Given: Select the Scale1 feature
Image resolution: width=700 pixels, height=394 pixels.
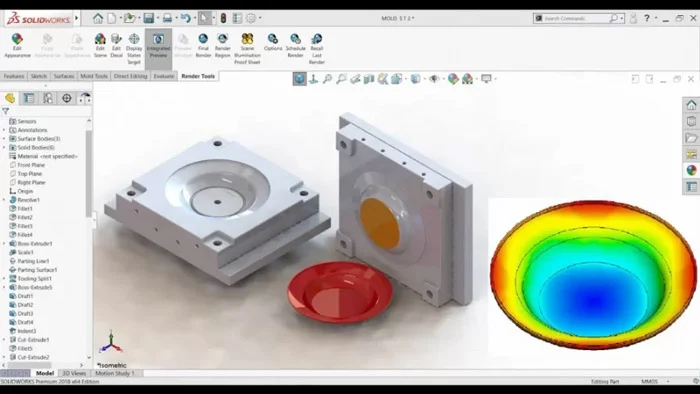Looking at the screenshot, I should (x=25, y=253).
